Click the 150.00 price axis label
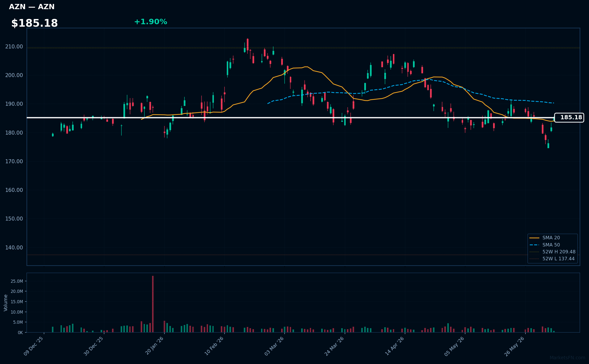The width and height of the screenshot is (589, 364). click(14, 219)
